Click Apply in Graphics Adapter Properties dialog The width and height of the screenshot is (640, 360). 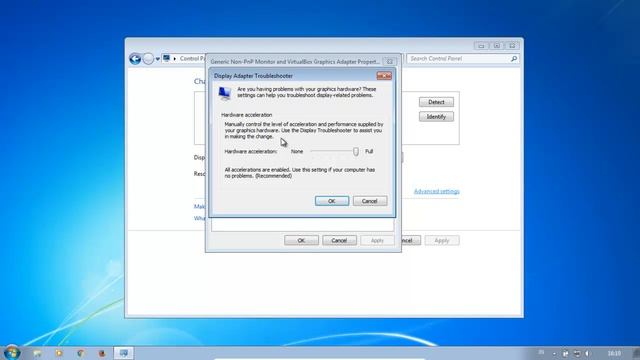click(x=377, y=240)
